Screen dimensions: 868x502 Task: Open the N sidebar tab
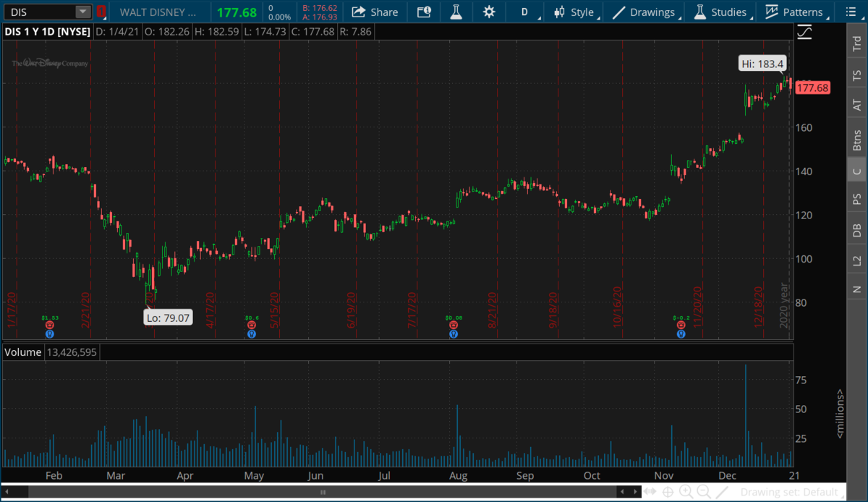click(857, 289)
